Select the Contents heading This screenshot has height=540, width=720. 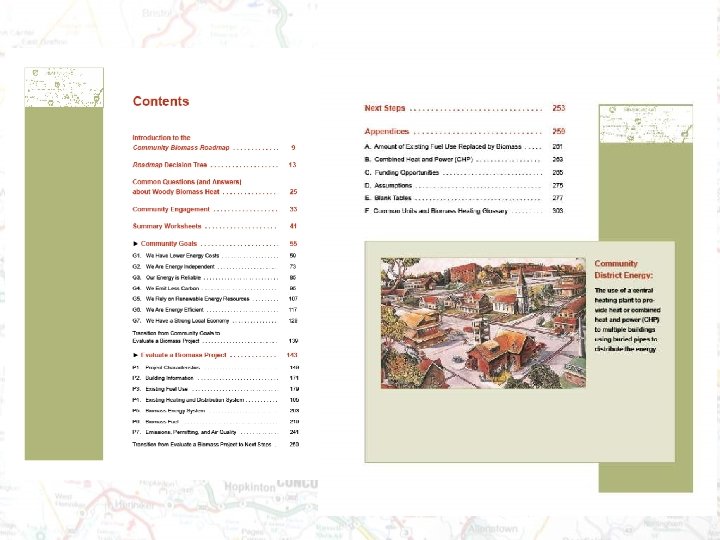161,101
